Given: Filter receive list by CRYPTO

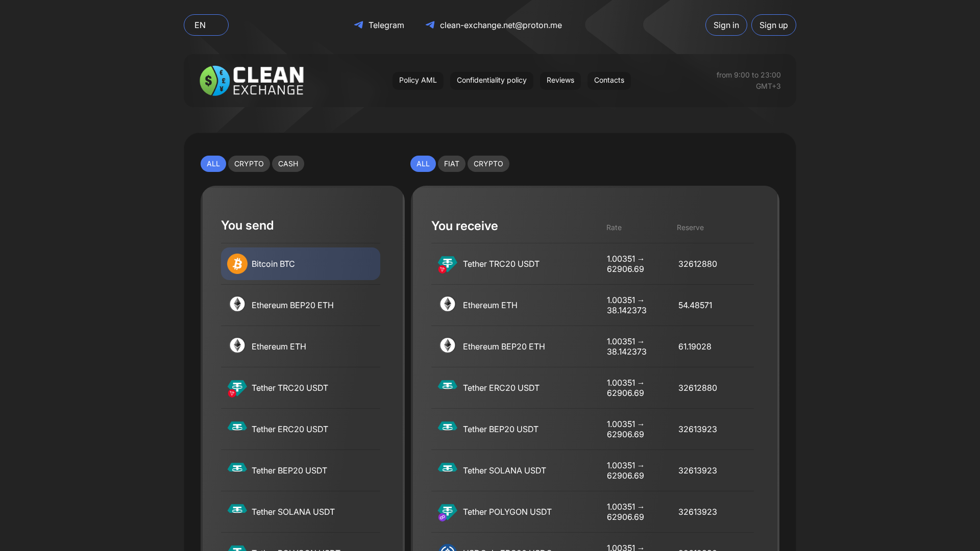Looking at the screenshot, I should pyautogui.click(x=488, y=164).
